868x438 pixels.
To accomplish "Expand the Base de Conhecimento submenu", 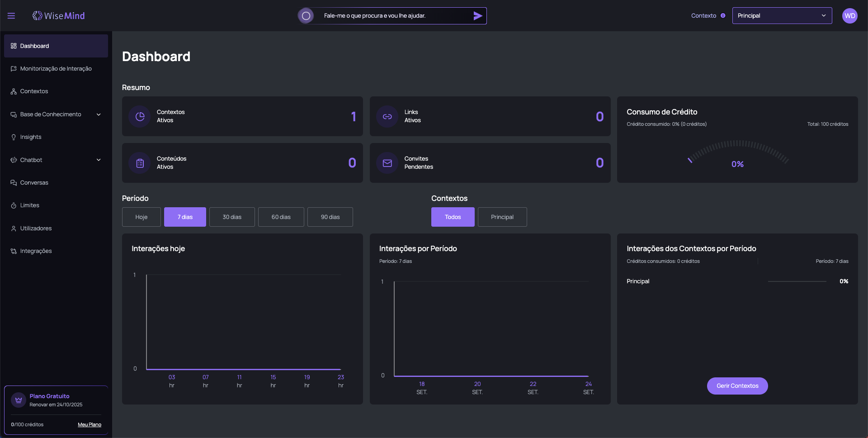I will coord(99,114).
